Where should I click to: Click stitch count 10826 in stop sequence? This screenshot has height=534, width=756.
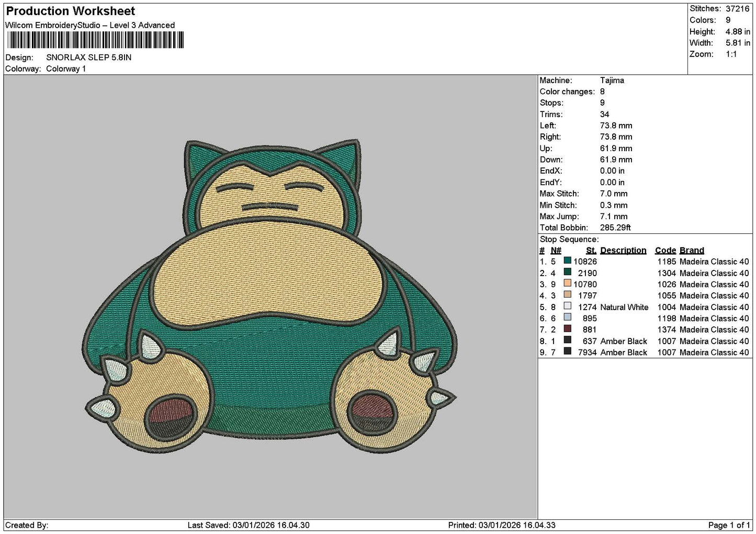585,262
